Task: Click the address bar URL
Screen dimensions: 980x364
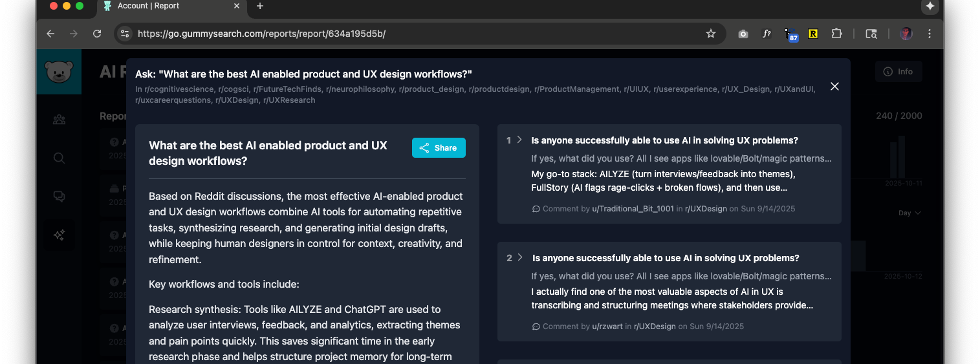Action: pyautogui.click(x=261, y=34)
